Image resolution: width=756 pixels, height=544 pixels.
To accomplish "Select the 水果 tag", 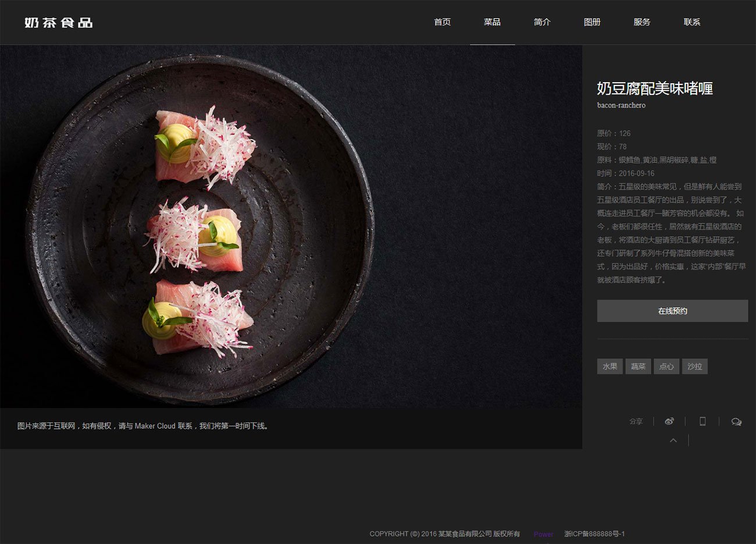I will click(x=609, y=367).
